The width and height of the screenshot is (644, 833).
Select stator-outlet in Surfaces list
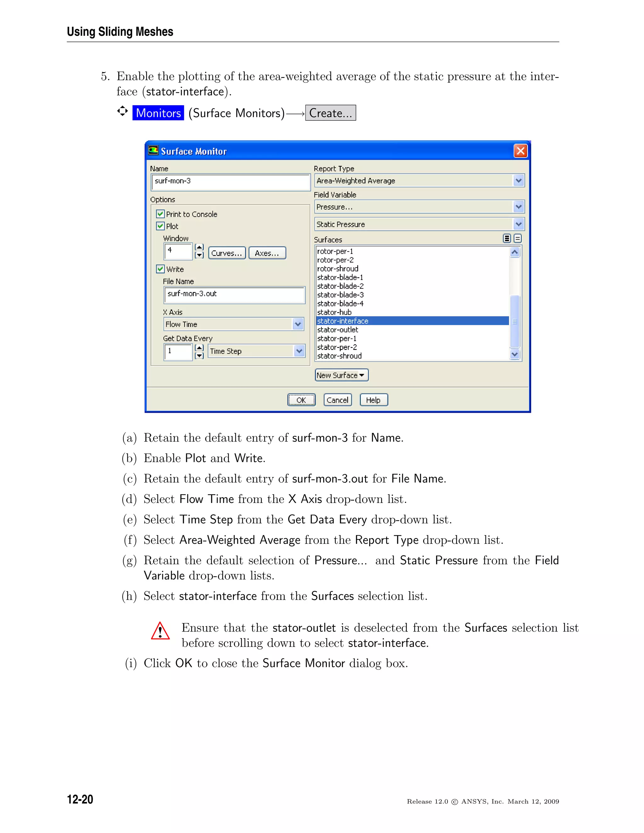338,329
